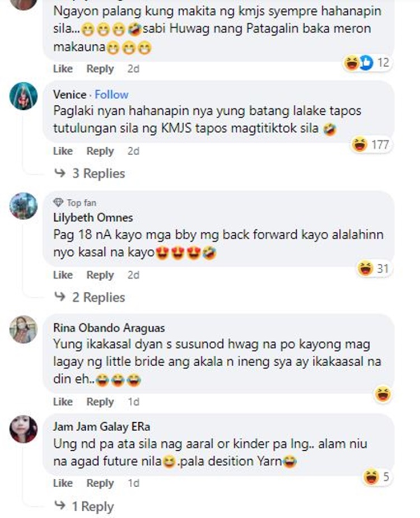The image size is (420, 518).
Task: Open Rina Obando Araguas' avatar
Action: [23, 329]
